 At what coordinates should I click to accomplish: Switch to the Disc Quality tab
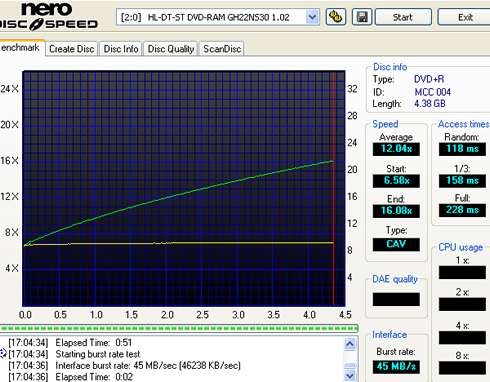click(x=171, y=49)
